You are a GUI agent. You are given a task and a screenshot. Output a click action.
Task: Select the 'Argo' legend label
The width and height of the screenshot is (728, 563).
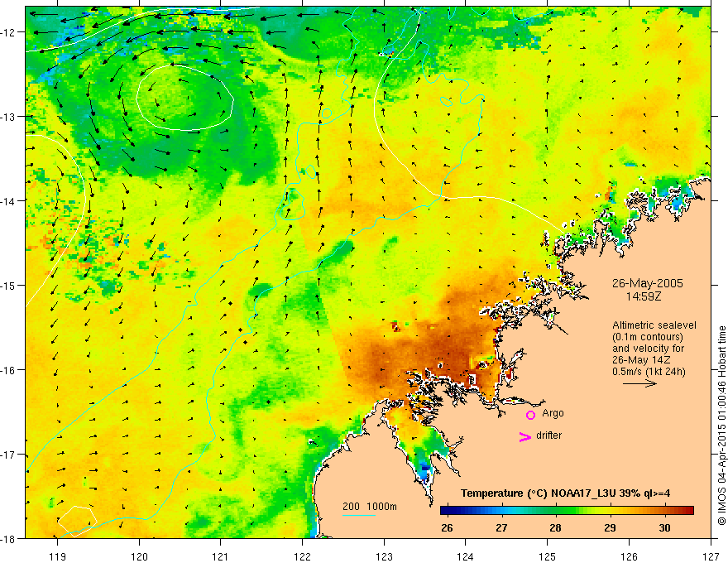tap(553, 413)
